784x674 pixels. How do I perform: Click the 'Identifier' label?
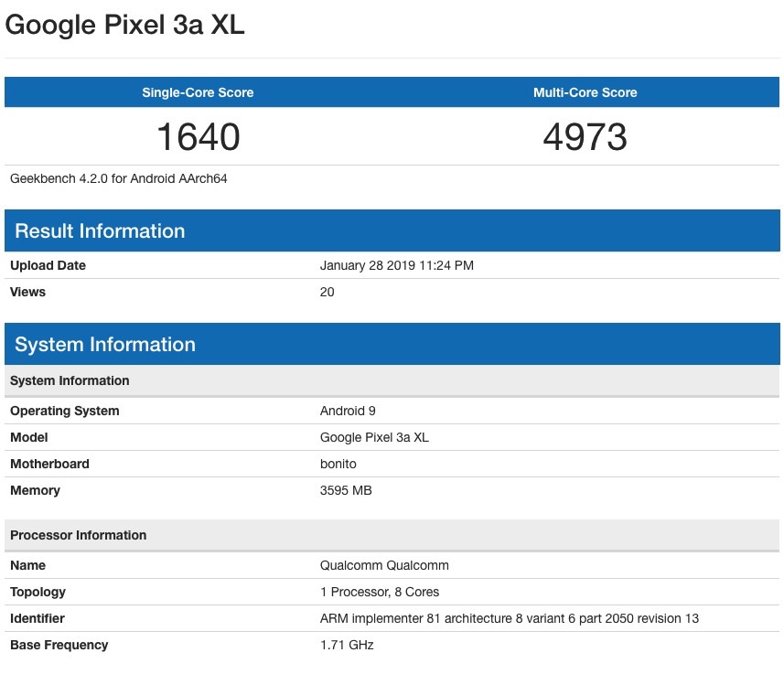pos(38,618)
